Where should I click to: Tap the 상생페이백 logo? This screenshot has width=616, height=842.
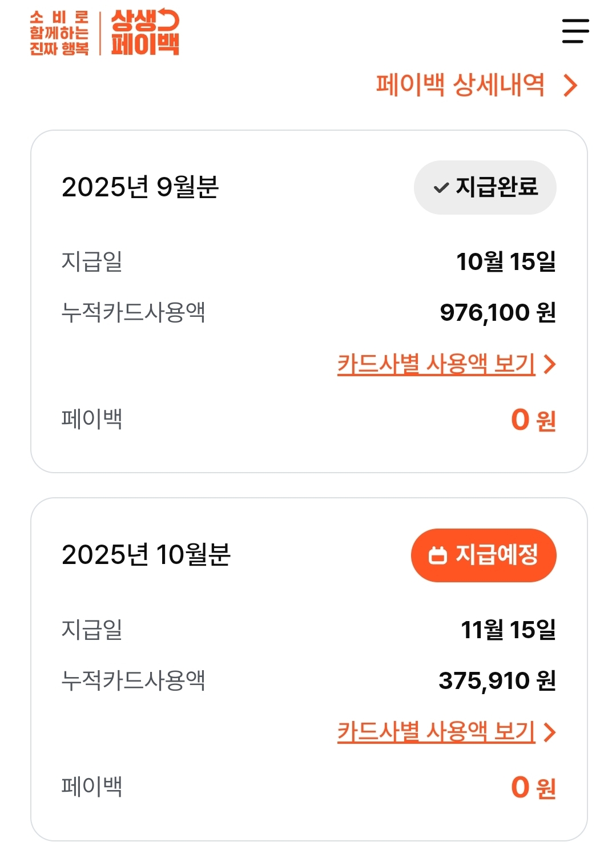(145, 33)
